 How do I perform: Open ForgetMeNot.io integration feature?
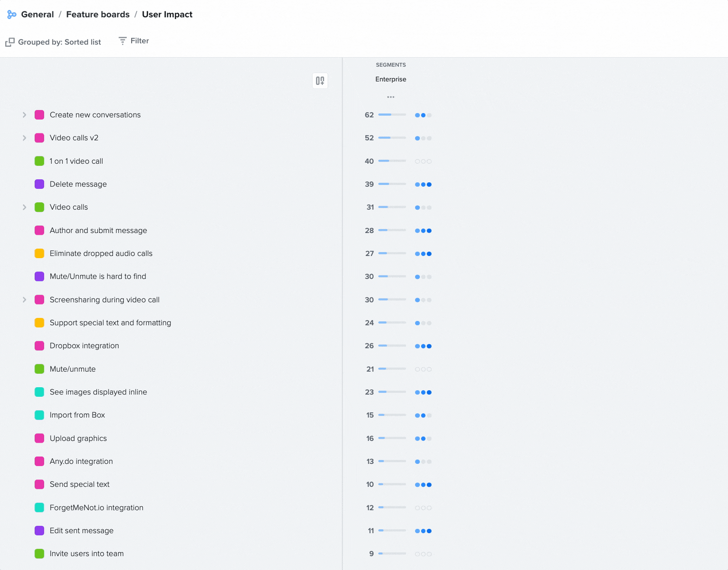[x=97, y=508]
